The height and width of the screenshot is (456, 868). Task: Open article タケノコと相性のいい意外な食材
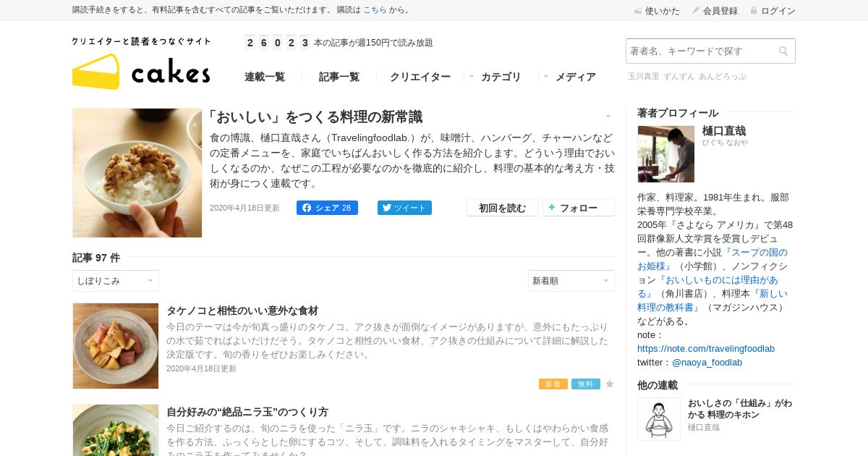click(x=242, y=311)
